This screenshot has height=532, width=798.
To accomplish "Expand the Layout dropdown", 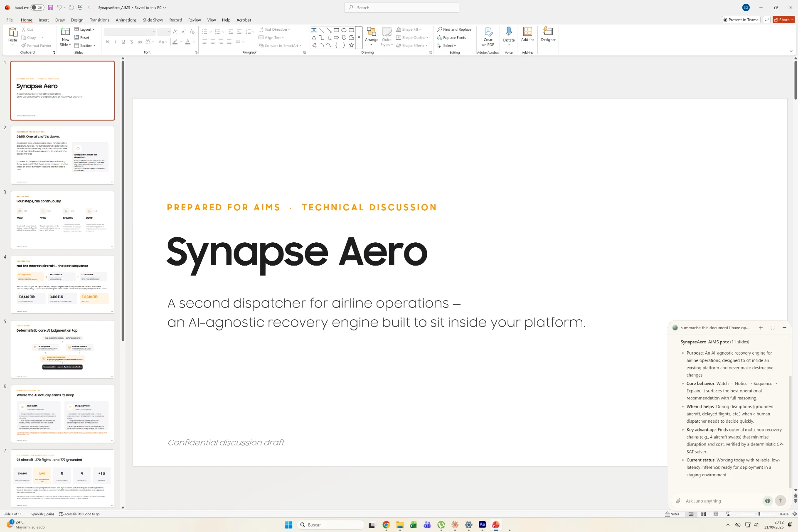I will [84, 30].
